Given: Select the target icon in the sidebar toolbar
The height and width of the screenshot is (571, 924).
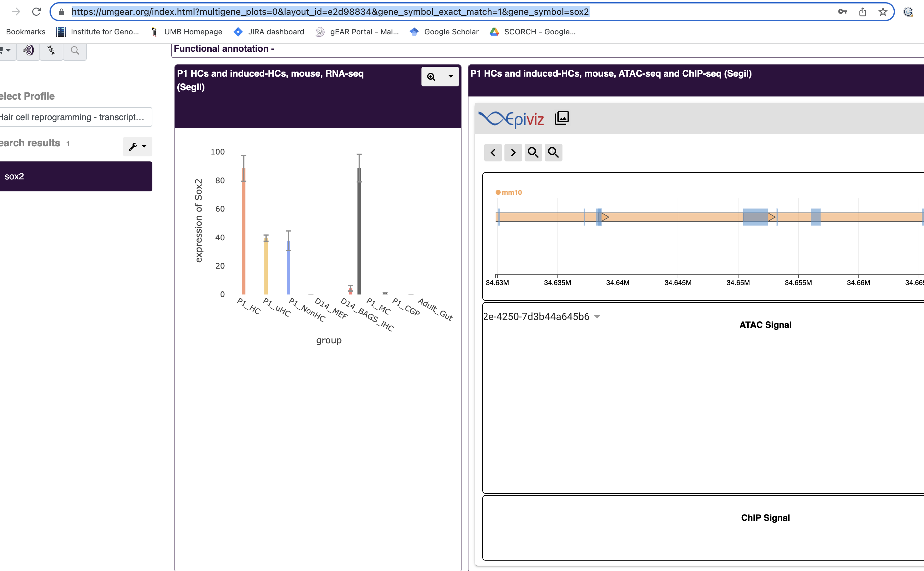Looking at the screenshot, I should 28,50.
